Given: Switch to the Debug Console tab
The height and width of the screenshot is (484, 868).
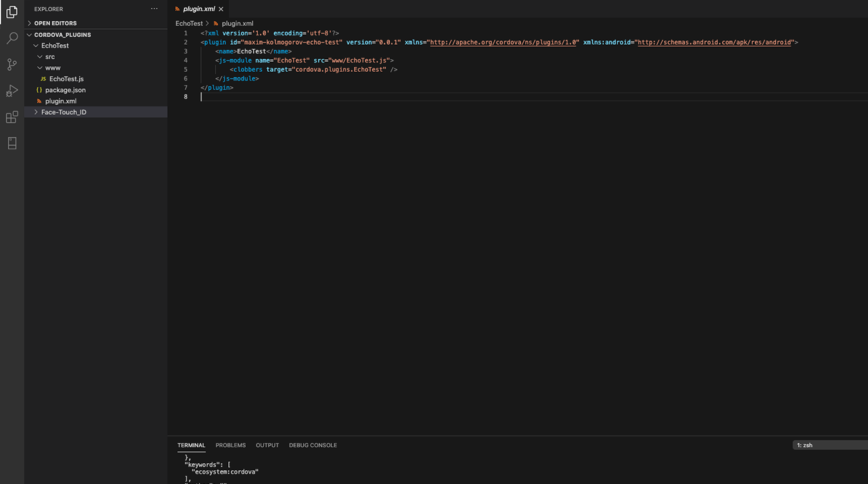Looking at the screenshot, I should point(313,445).
